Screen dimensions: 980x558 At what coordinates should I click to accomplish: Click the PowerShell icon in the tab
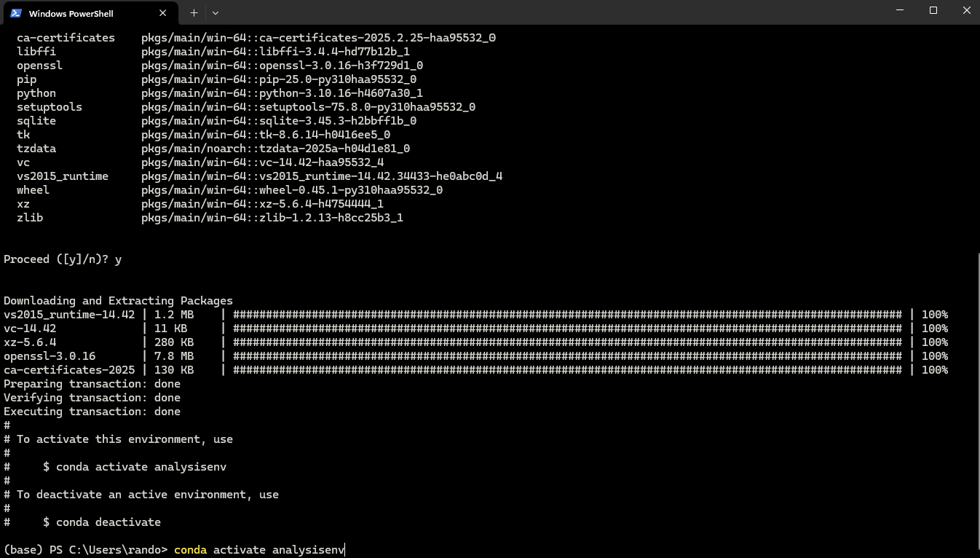click(15, 13)
